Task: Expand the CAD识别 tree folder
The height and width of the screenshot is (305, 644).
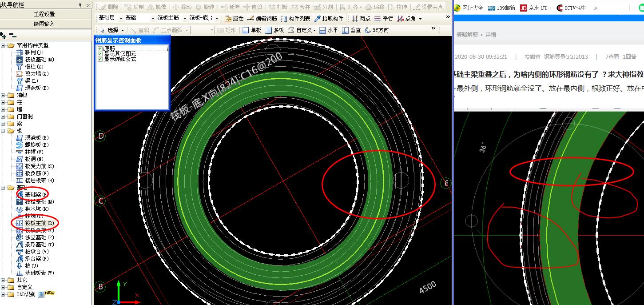Action: tap(4, 294)
